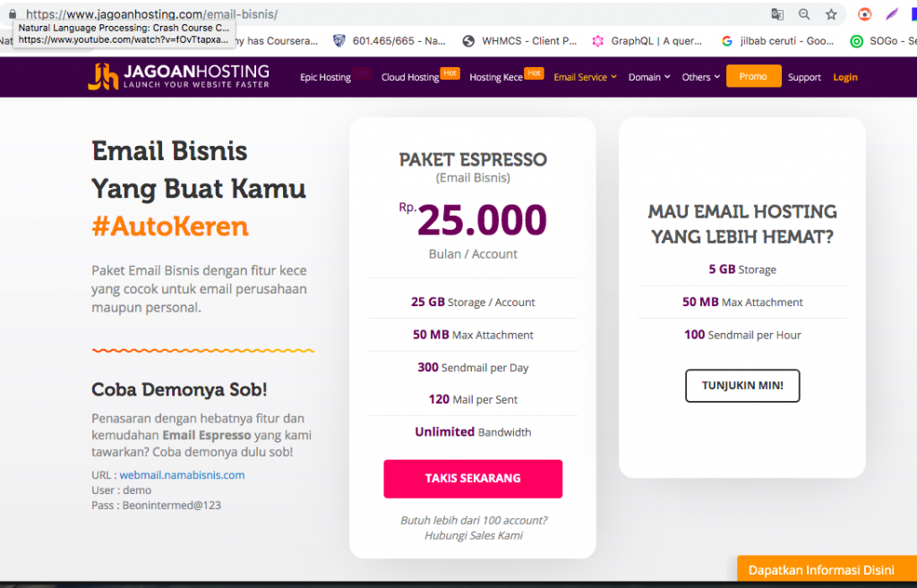Click the zoom magnifier icon in address bar
Screen dimensions: 917x588
804,14
